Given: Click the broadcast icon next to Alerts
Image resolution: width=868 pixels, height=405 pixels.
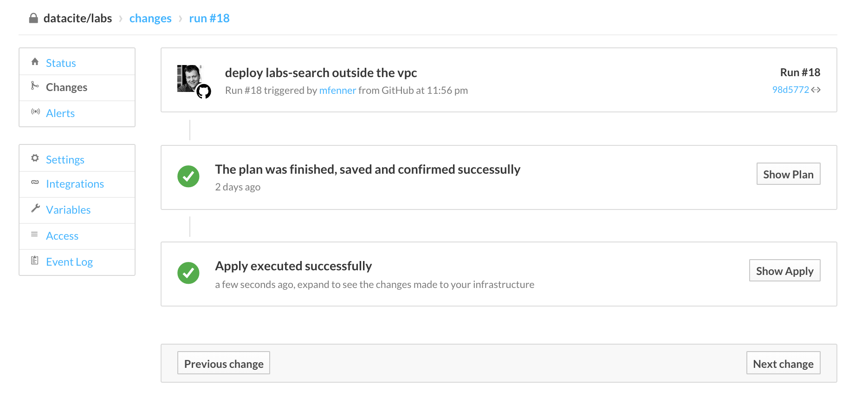Looking at the screenshot, I should pyautogui.click(x=35, y=111).
